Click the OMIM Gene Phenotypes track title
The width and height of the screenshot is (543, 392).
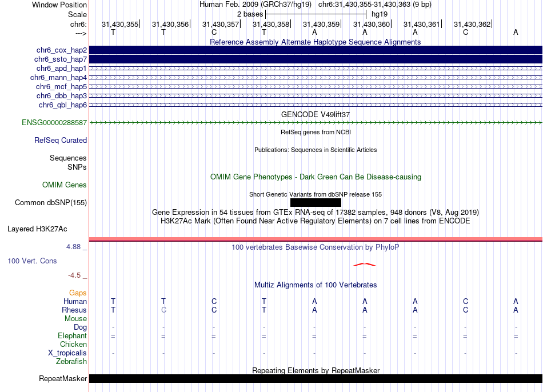(x=316, y=177)
